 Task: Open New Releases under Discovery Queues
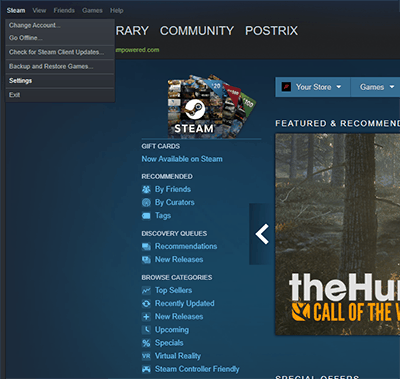pyautogui.click(x=179, y=259)
